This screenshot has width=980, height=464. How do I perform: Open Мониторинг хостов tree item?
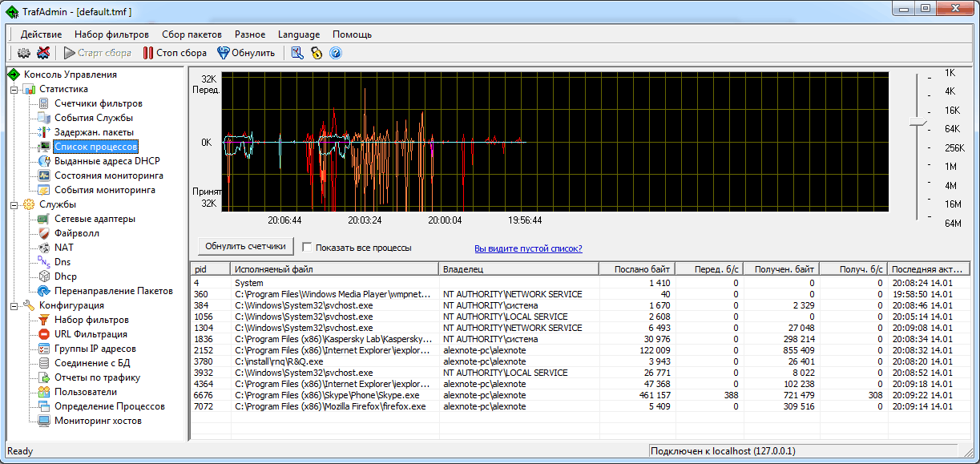[98, 421]
